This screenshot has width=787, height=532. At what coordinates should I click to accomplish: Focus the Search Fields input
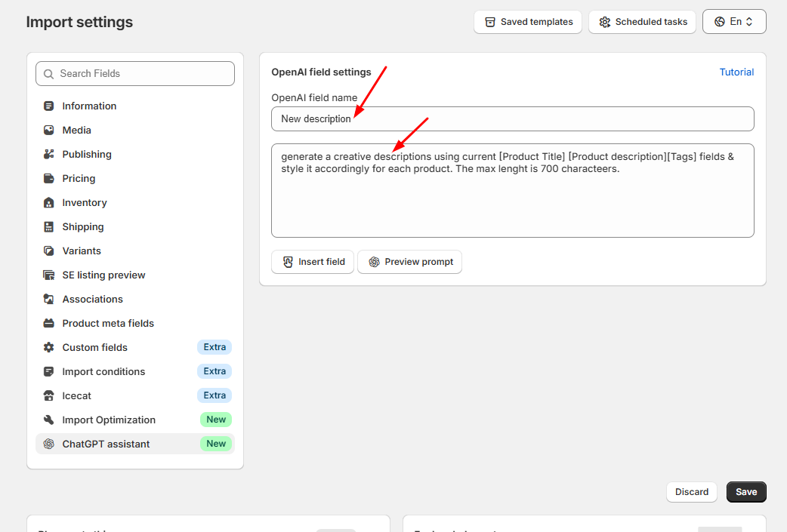pyautogui.click(x=135, y=74)
